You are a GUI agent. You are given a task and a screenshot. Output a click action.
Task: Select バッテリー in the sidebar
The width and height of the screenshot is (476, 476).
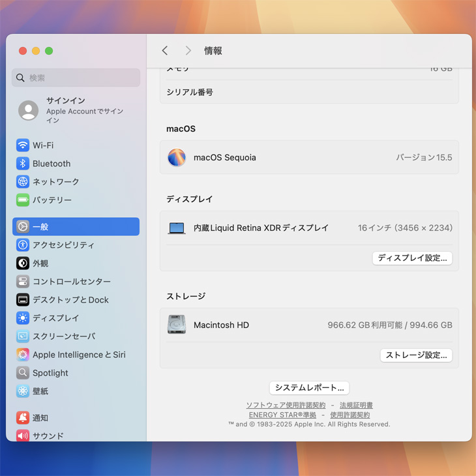click(76, 200)
